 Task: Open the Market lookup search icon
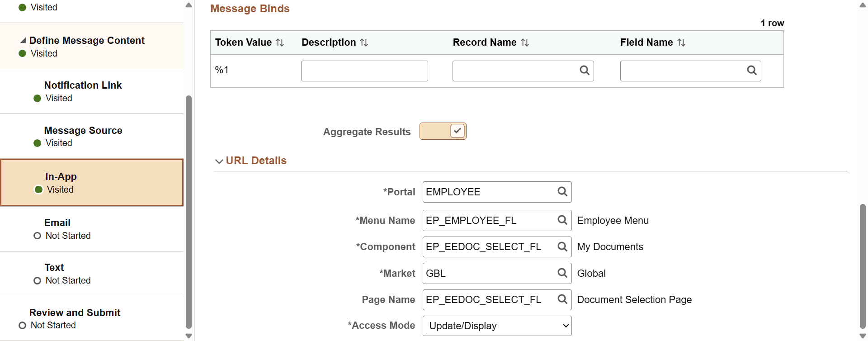(x=562, y=273)
